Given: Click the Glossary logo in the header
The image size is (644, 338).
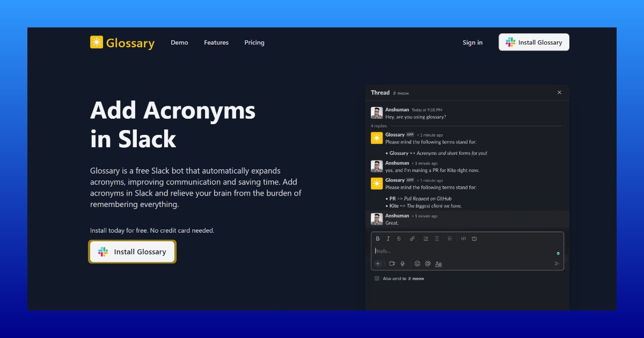Looking at the screenshot, I should point(122,42).
